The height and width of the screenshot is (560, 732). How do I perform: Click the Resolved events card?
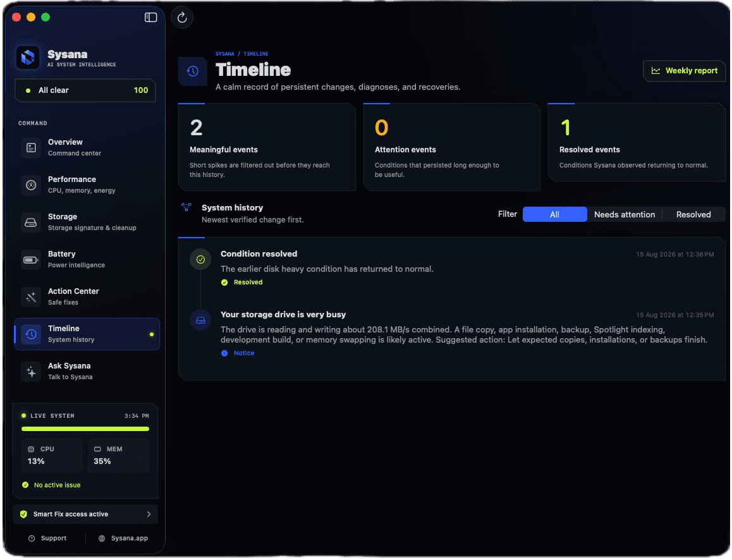click(x=637, y=142)
